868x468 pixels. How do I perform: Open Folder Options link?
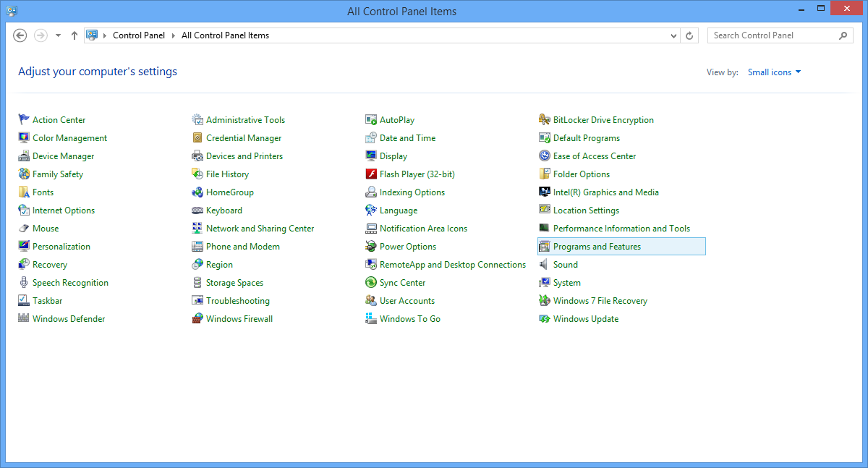coord(582,174)
